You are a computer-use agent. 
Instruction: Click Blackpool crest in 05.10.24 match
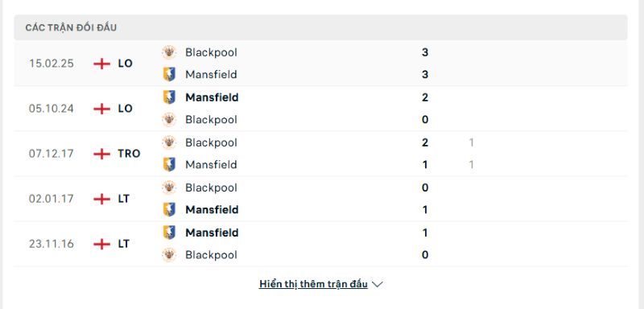coord(169,119)
